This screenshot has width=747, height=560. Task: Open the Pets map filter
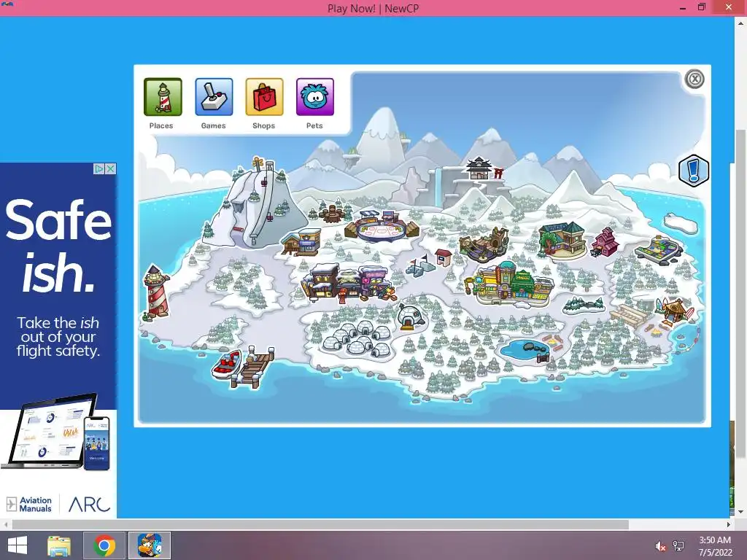315,97
